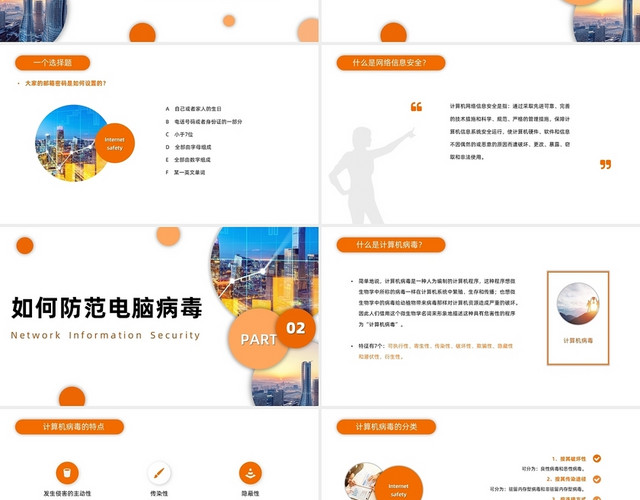The width and height of the screenshot is (640, 500).
Task: Click the checkmark icon beside 1. 按其破坏性
Action: [597, 458]
